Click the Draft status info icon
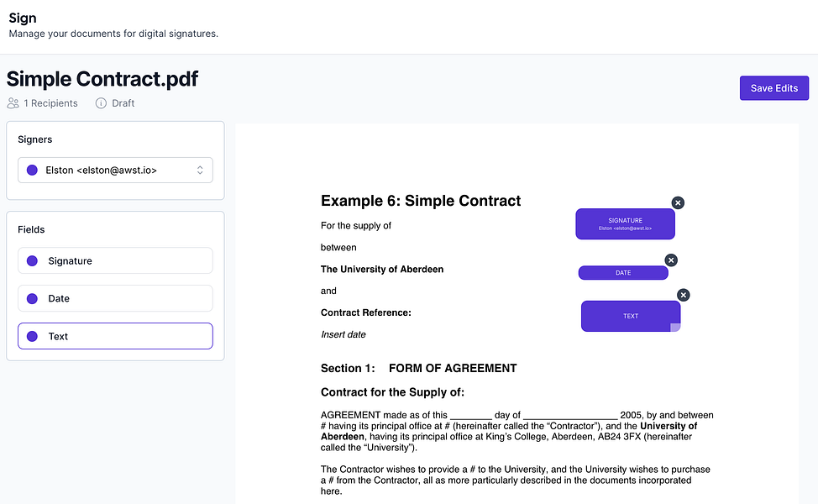Viewport: 818px width, 504px height. 101,103
